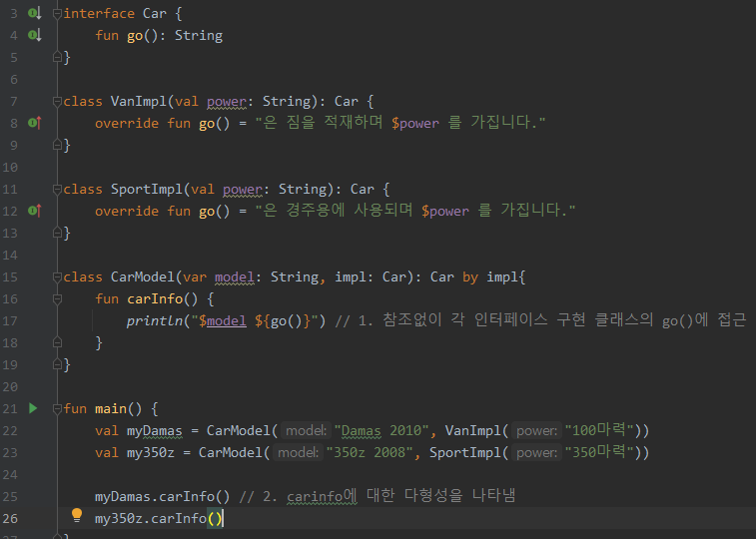Viewport: 756px width, 539px height.
Task: Click the implemented gutter icon beside fun go(): String
Action: 34,35
